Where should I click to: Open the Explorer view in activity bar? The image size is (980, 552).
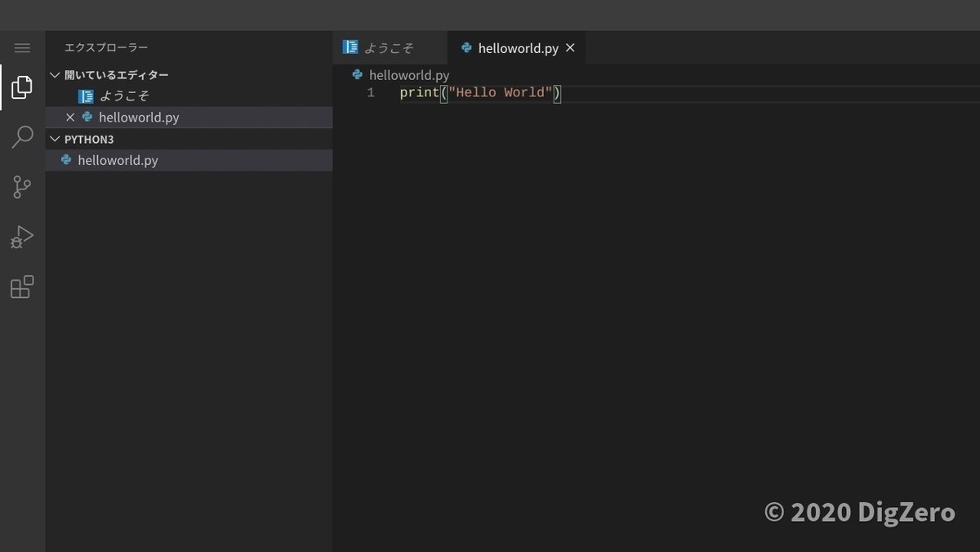pos(22,87)
